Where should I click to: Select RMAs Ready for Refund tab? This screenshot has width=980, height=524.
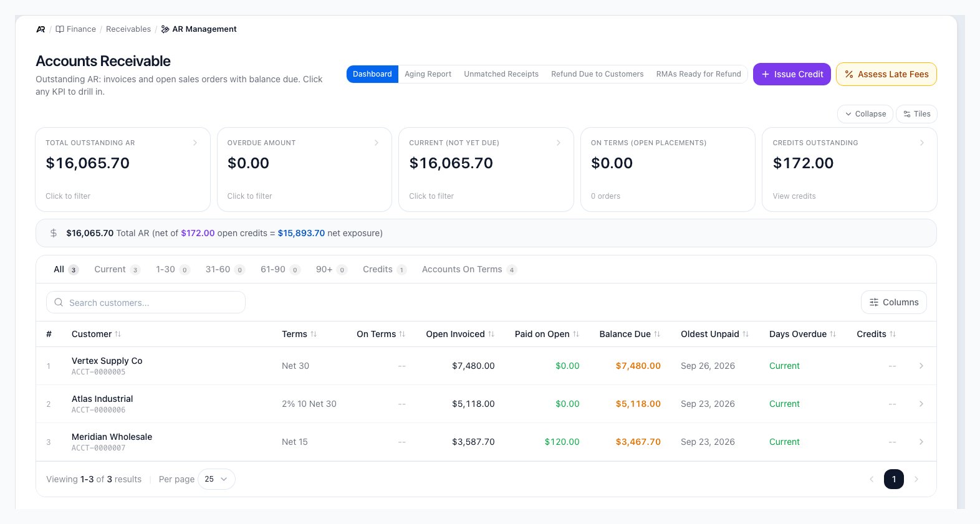[699, 74]
